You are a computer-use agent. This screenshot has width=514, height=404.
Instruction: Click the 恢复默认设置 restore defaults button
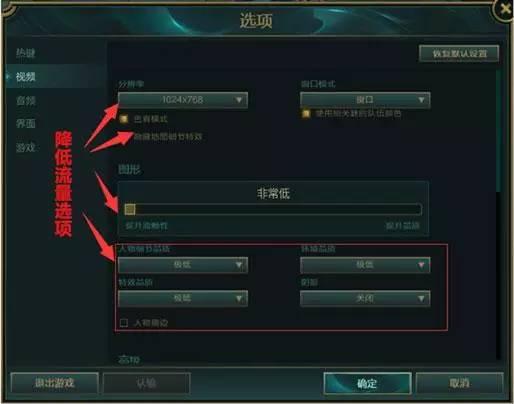point(459,54)
